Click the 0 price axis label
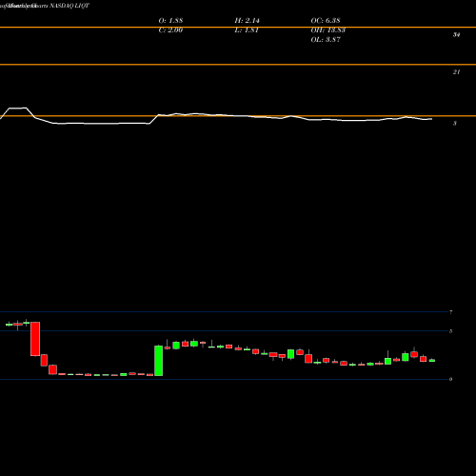This screenshot has height=476, width=476. [450, 379]
